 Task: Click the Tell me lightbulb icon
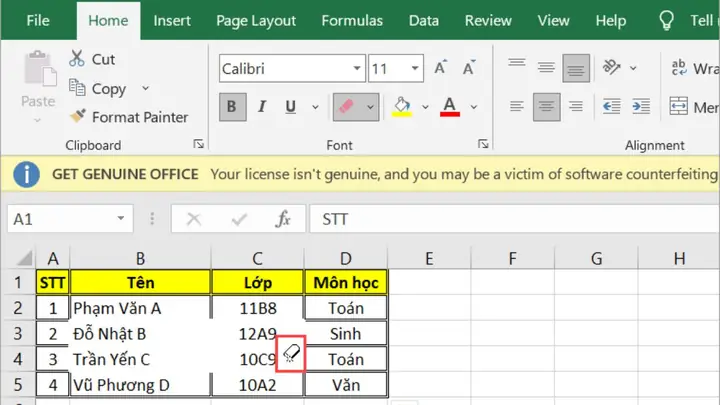[x=666, y=20]
